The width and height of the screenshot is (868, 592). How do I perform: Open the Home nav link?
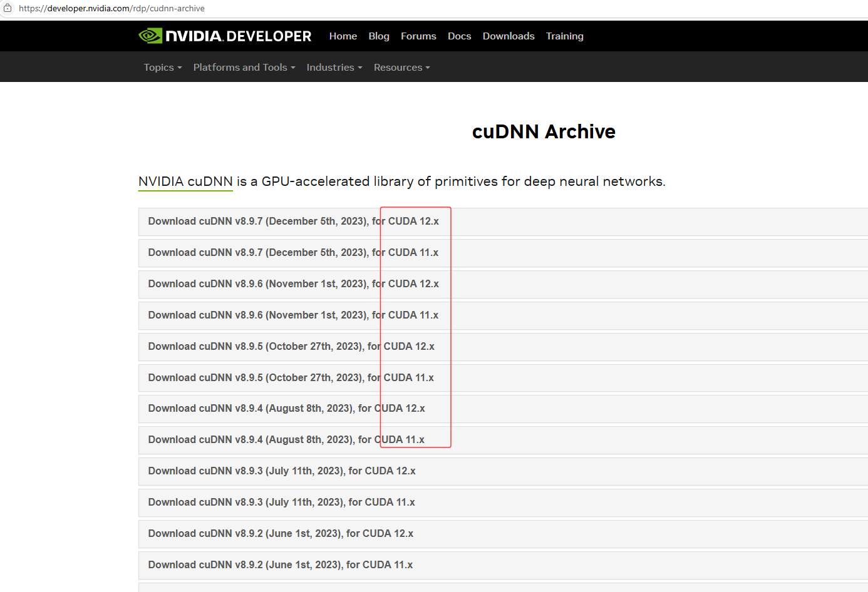(x=343, y=36)
